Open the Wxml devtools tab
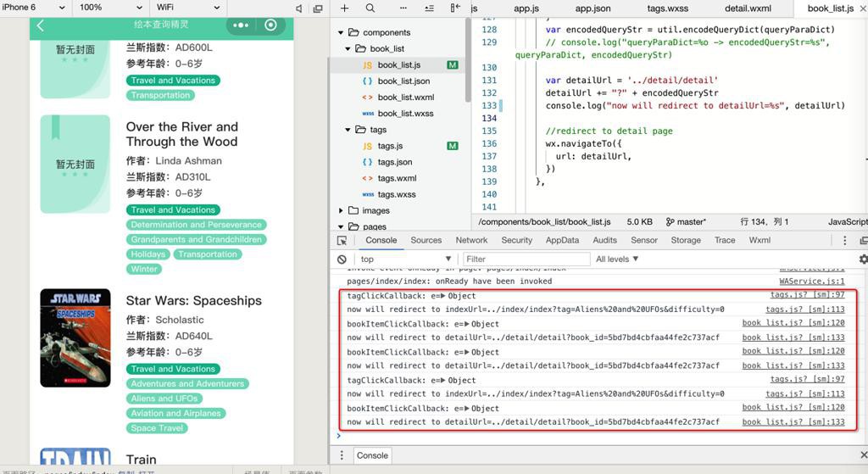Viewport: 868px width, 474px height. (x=760, y=240)
